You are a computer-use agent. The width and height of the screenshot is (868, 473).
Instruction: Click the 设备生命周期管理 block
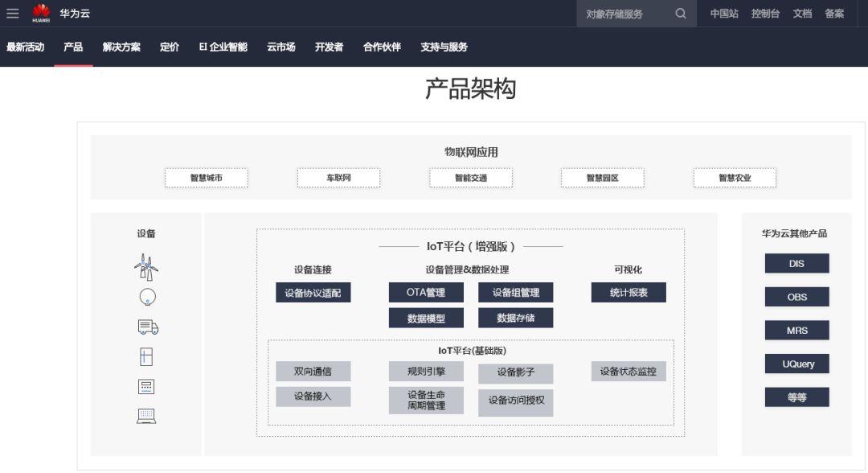click(x=426, y=400)
